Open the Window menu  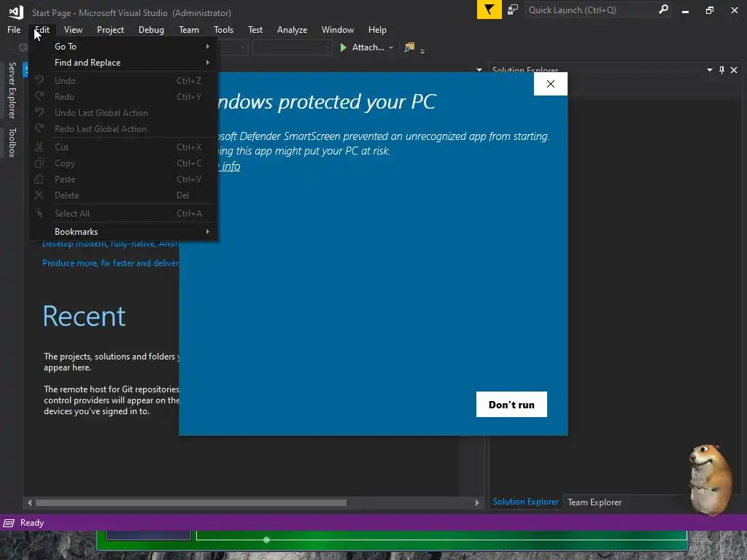[337, 29]
